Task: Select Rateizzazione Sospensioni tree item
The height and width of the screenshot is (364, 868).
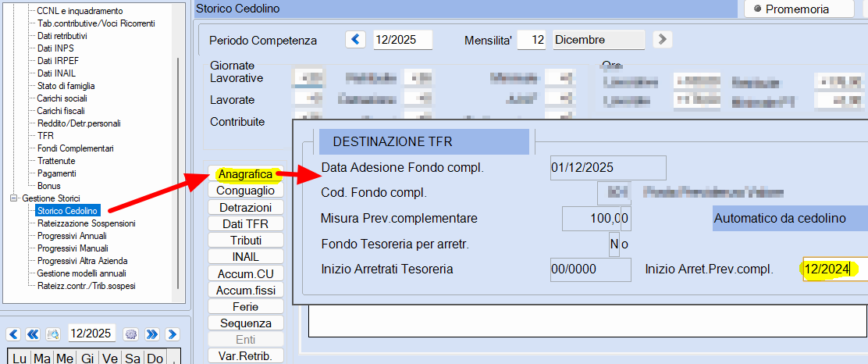Action: 86,223
